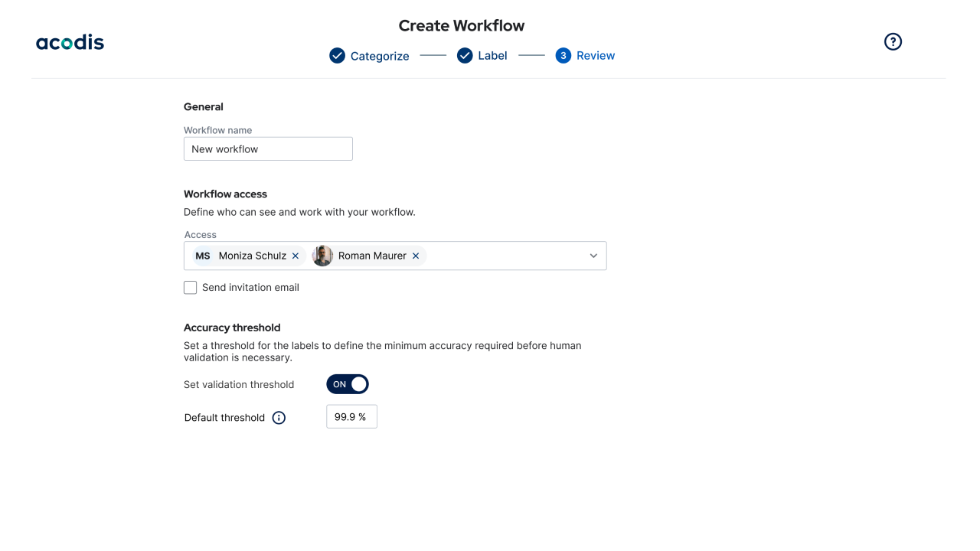Click the Categorize step checkmark icon

(x=337, y=56)
